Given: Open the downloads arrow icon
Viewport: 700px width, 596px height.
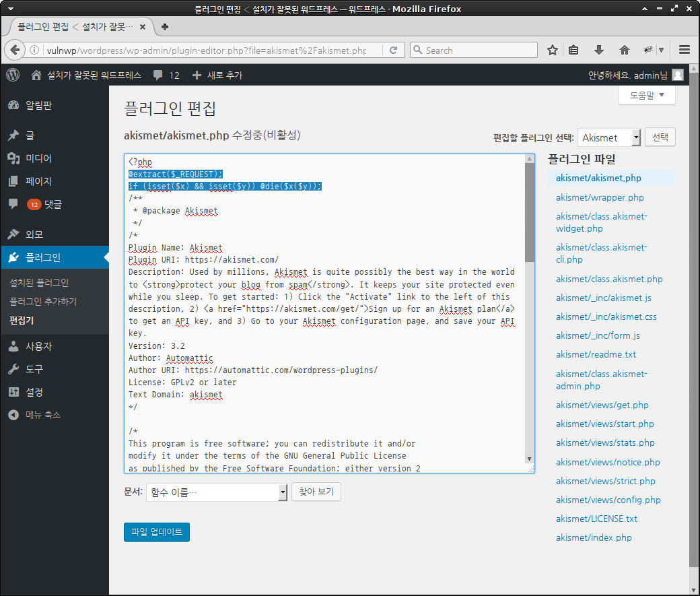Looking at the screenshot, I should click(x=599, y=50).
